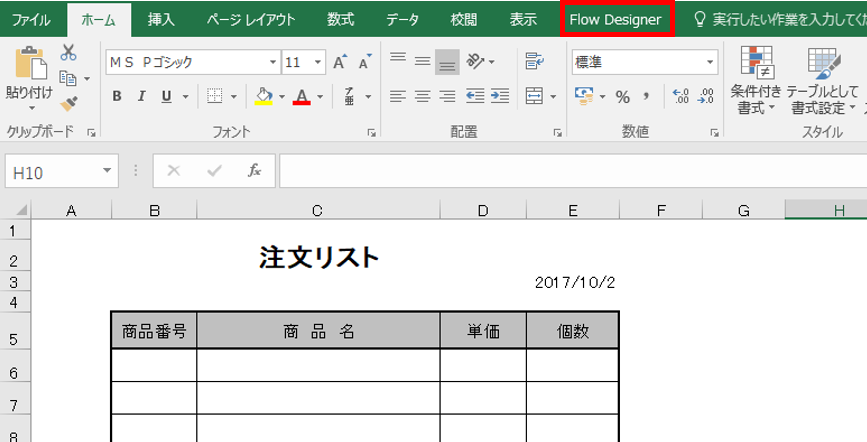The width and height of the screenshot is (867, 442).
Task: Apply the percent style icon
Action: (623, 97)
